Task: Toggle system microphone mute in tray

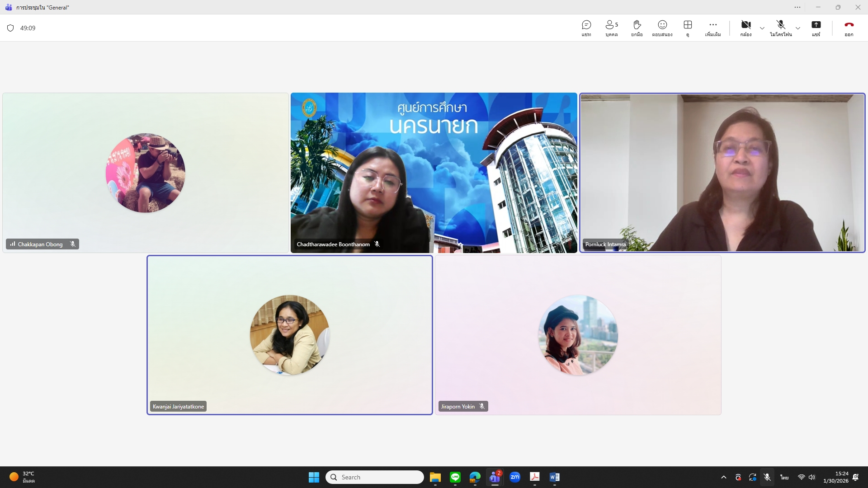Action: pos(767,477)
